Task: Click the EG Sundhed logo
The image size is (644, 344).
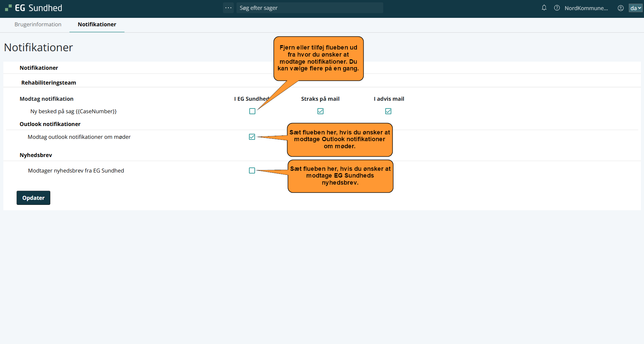Action: coord(34,8)
